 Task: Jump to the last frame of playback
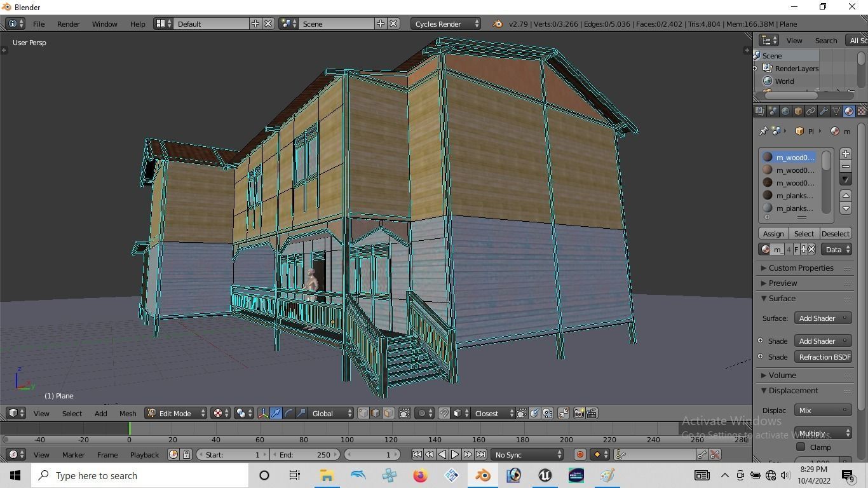click(480, 454)
